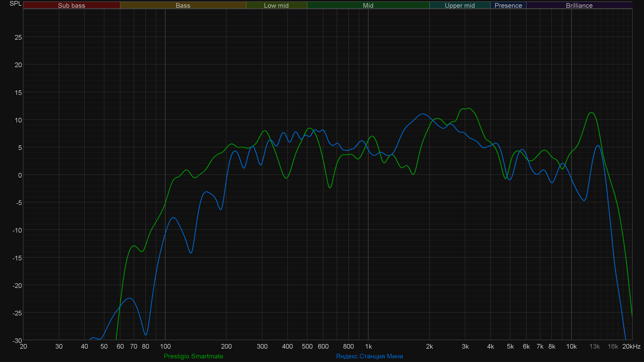Click the Brilliance band header
Image resolution: width=644 pixels, height=362 pixels.
point(579,5)
